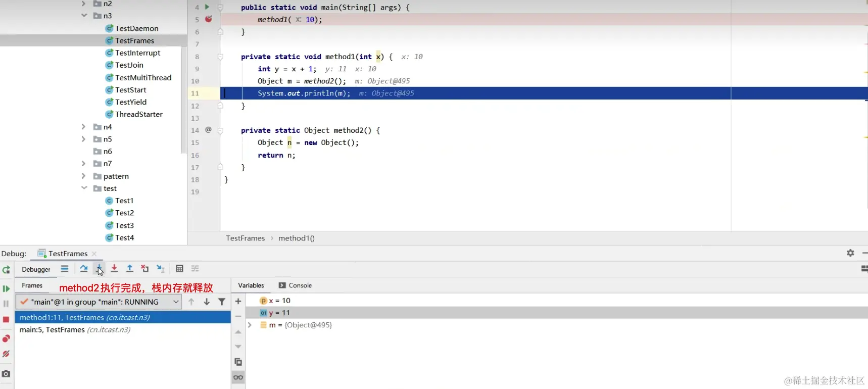Move watch up triangle icon
The height and width of the screenshot is (389, 868).
click(x=238, y=332)
